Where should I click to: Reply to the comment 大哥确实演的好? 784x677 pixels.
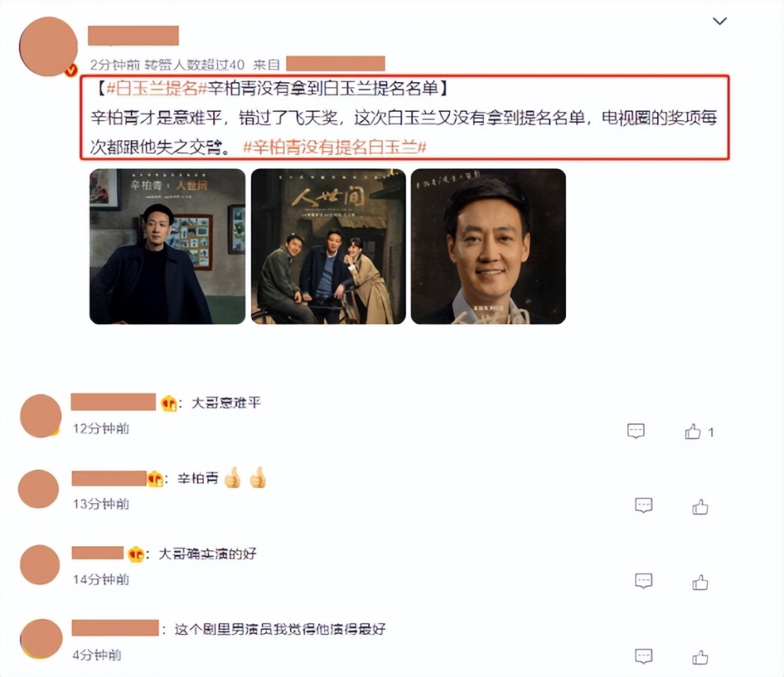tap(644, 581)
